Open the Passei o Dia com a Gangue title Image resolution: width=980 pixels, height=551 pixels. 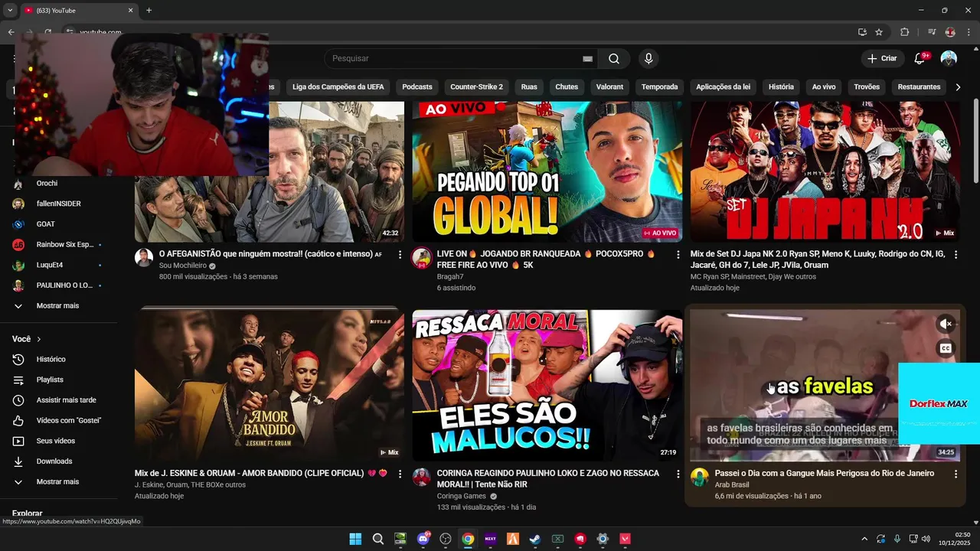coord(824,474)
